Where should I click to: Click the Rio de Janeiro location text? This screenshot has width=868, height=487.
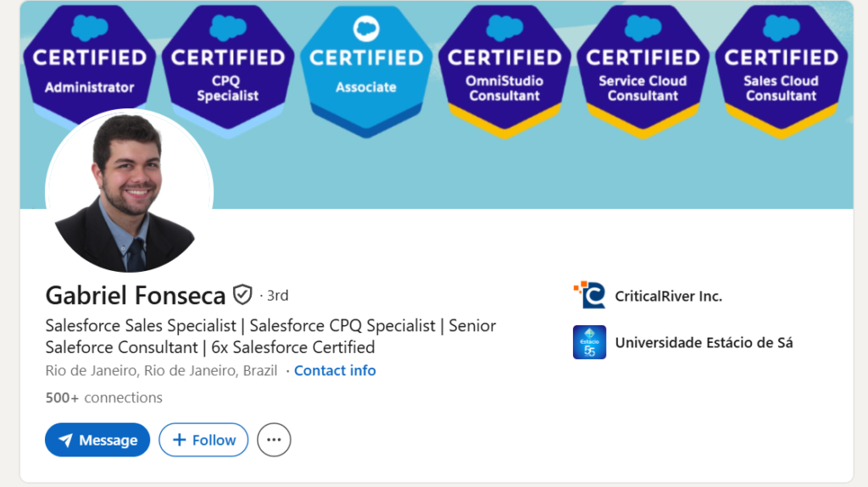point(161,371)
